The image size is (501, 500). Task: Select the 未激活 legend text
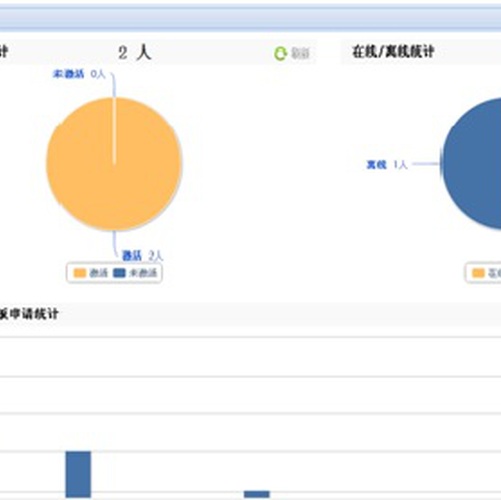tap(143, 273)
